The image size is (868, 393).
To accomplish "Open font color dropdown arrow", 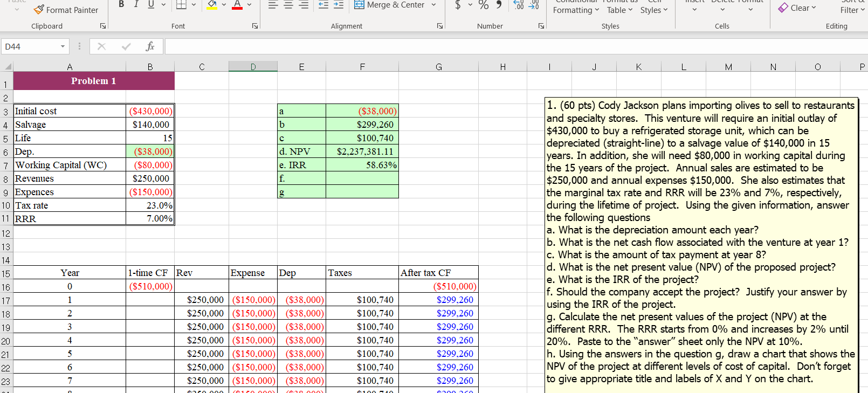I will pos(249,4).
